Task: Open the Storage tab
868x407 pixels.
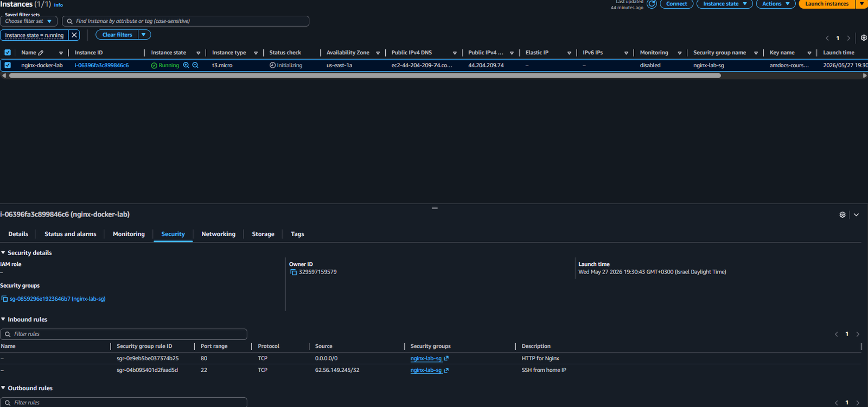Action: click(x=263, y=234)
